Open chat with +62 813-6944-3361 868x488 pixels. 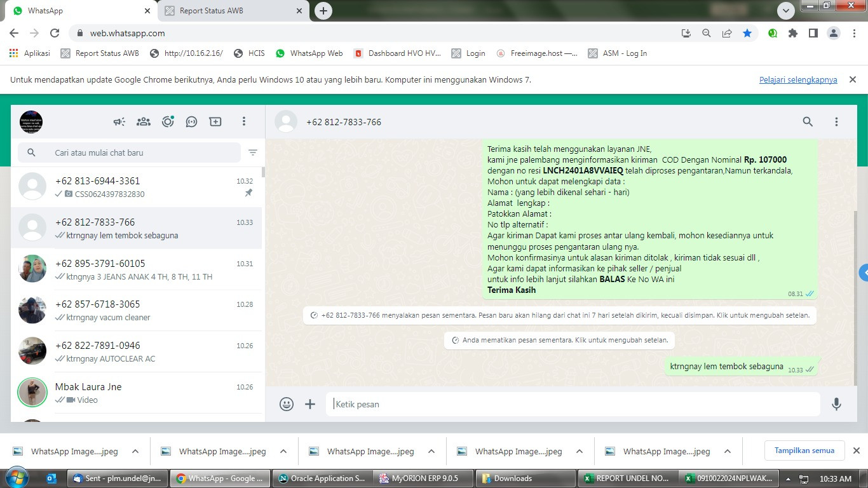click(x=136, y=187)
